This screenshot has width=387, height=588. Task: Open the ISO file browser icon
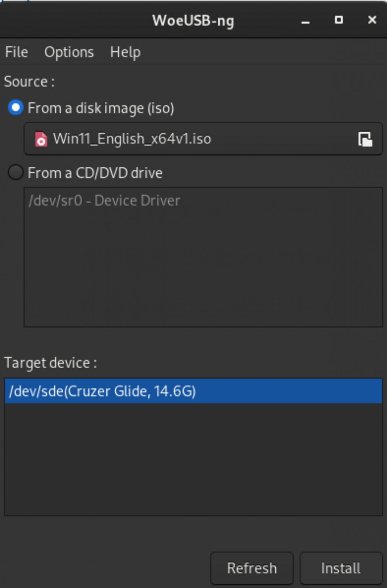pos(366,139)
